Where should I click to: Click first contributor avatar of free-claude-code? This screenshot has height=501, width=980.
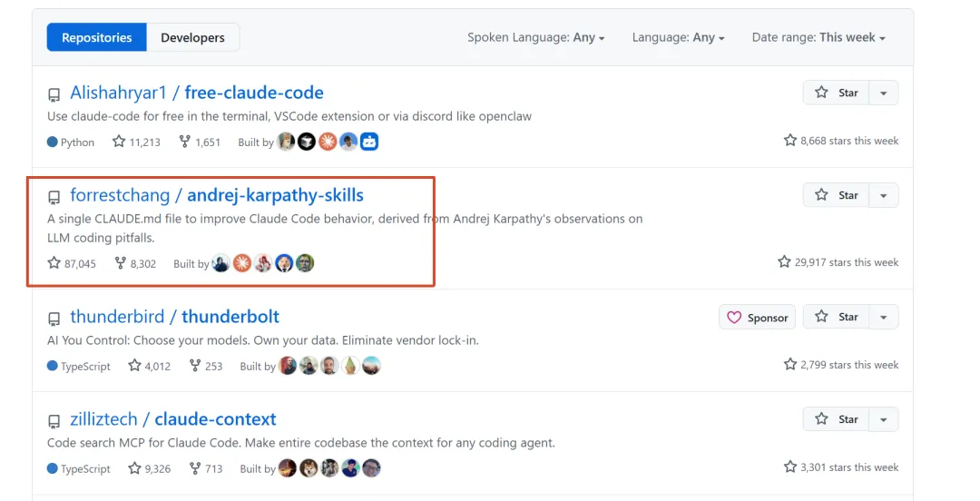click(286, 142)
